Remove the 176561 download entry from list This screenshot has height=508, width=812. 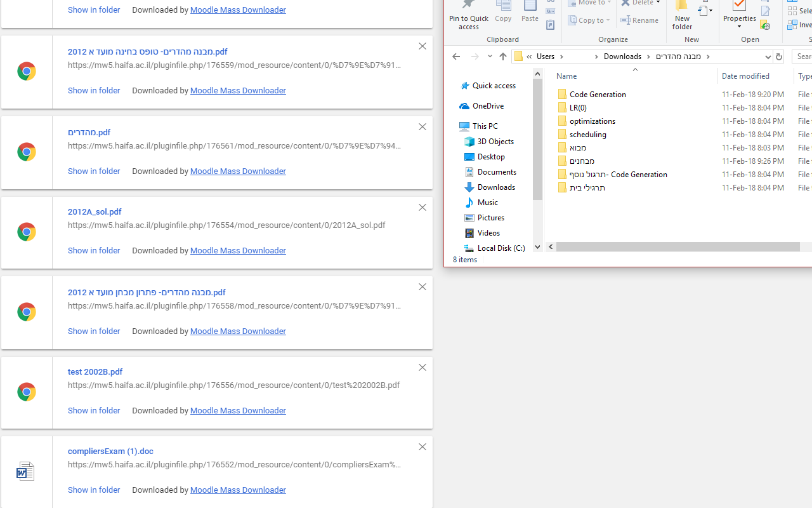click(x=422, y=127)
